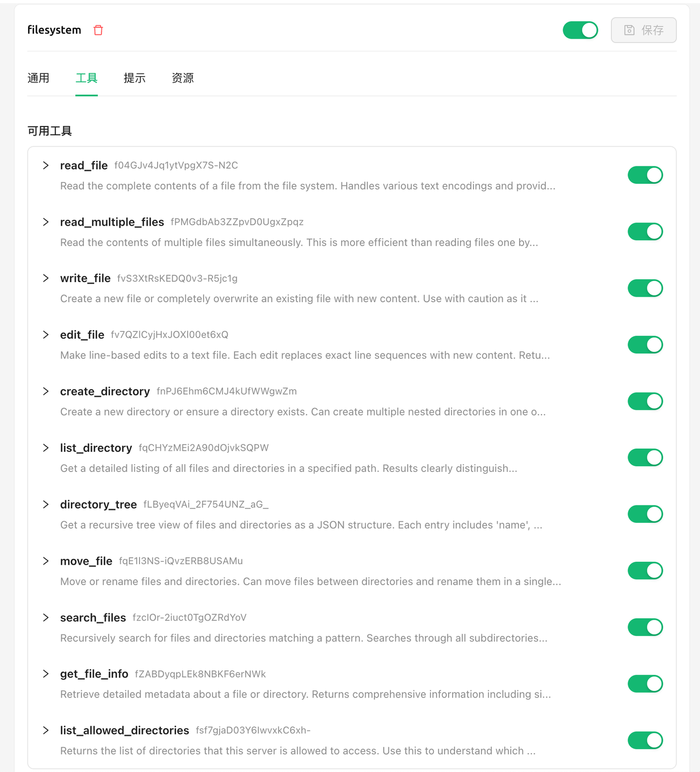Expand write_file tool entry
Screen dimensions: 700x772
pyautogui.click(x=46, y=278)
